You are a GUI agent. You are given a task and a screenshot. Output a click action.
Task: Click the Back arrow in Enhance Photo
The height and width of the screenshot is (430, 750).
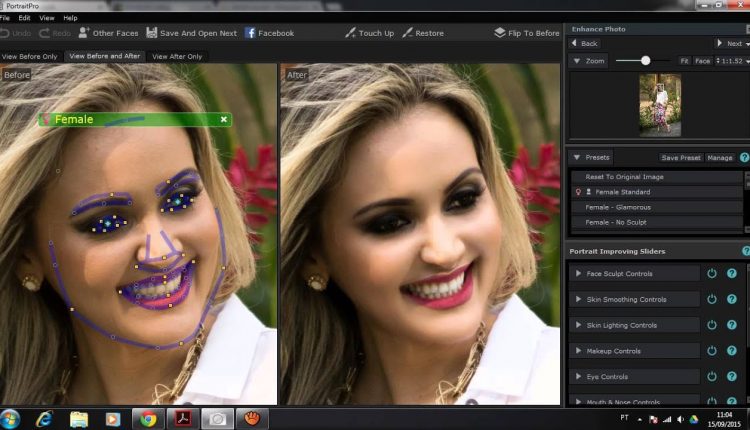[574, 43]
